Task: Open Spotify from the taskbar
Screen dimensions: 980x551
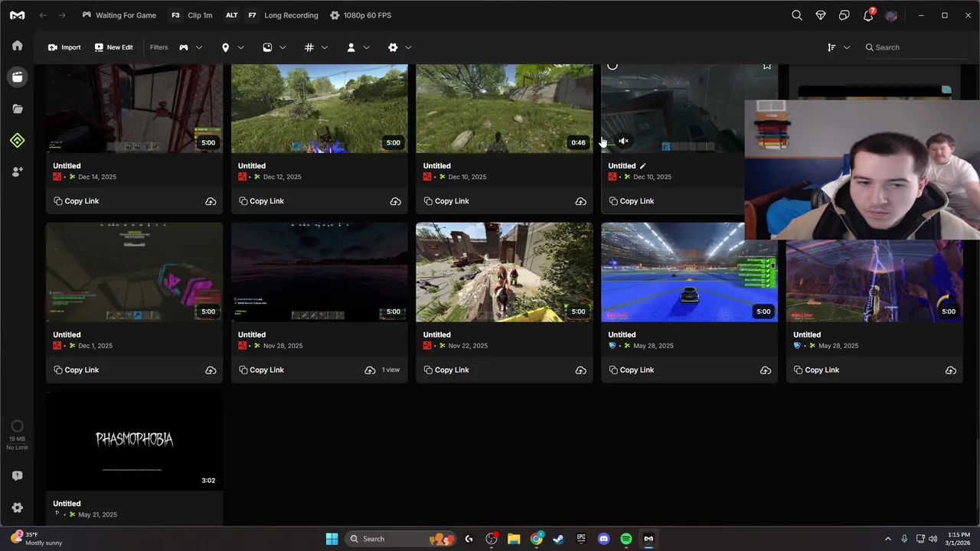Action: click(626, 539)
